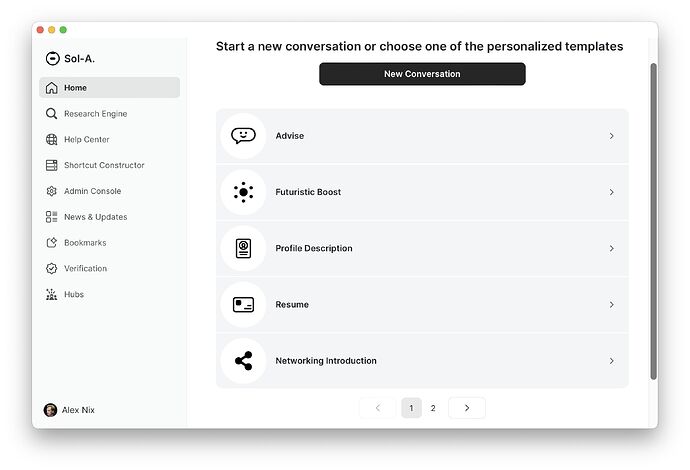Go to the Home sidebar item

(x=110, y=88)
